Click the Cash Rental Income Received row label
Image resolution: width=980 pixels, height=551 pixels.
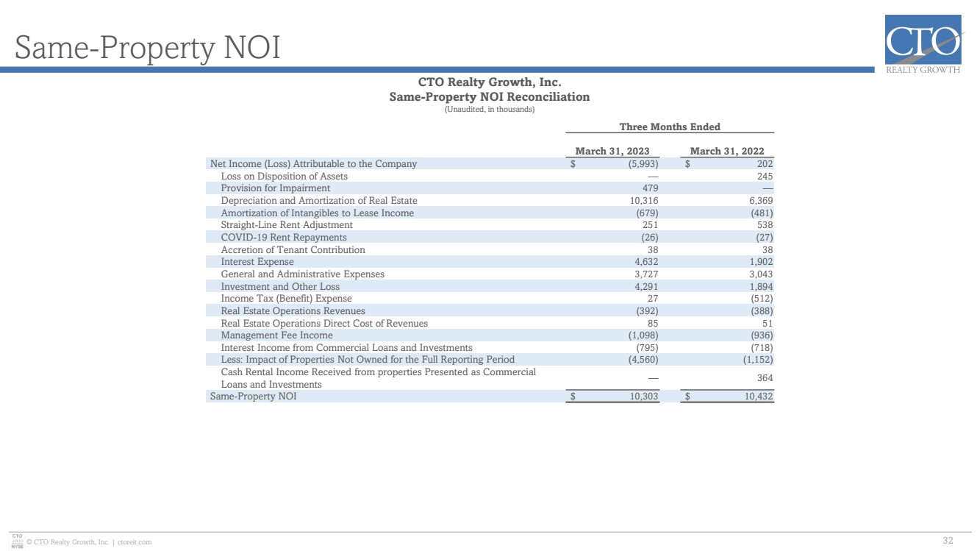379,378
